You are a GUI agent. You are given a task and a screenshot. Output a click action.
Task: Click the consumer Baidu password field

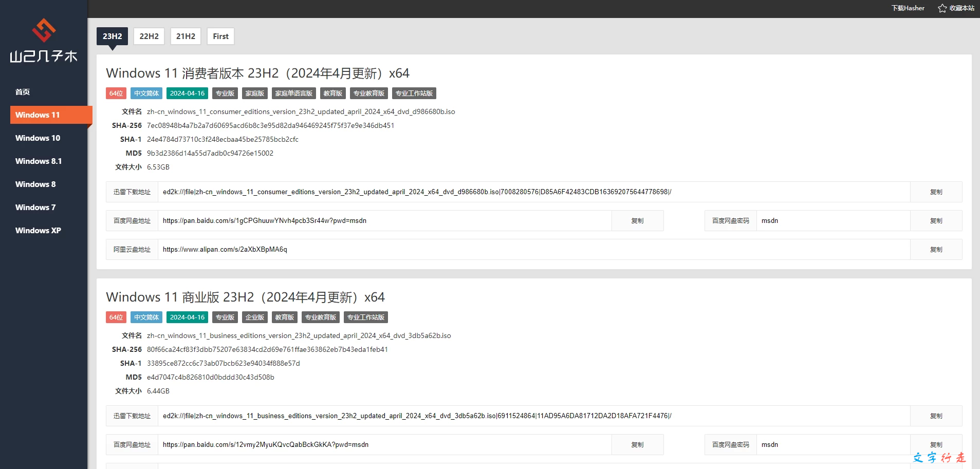[x=833, y=221]
